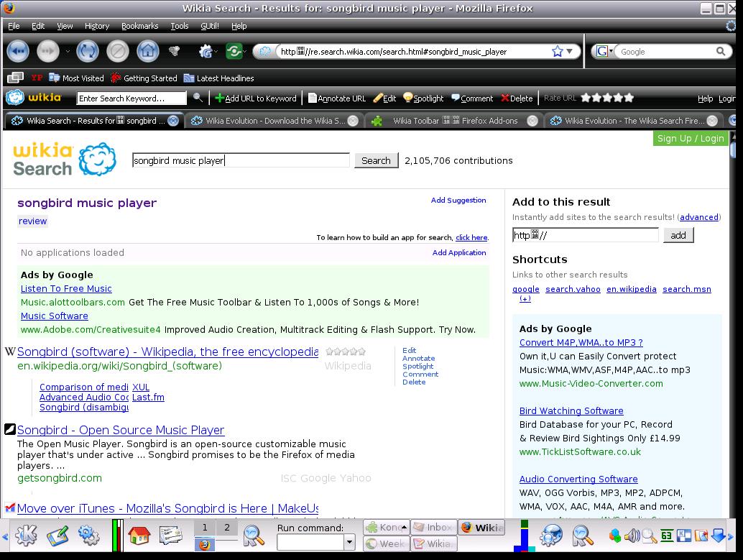This screenshot has height=560, width=743.
Task: Expand the Konqueror taskbar group arrow
Action: coord(404,527)
